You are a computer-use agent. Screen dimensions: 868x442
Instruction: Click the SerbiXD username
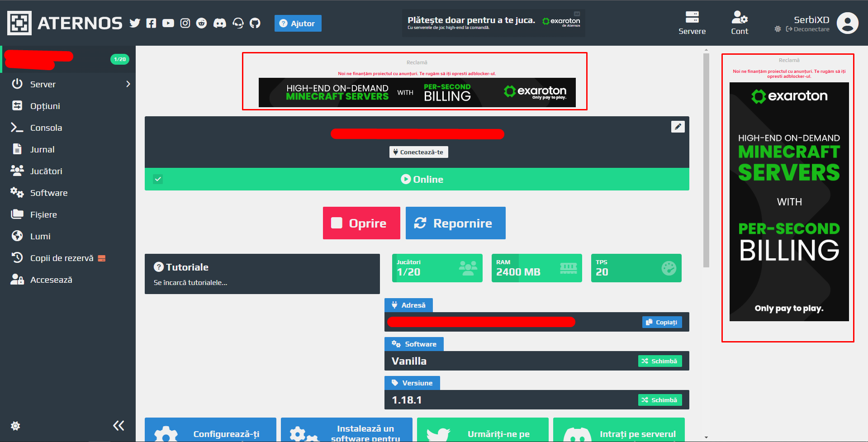point(811,19)
